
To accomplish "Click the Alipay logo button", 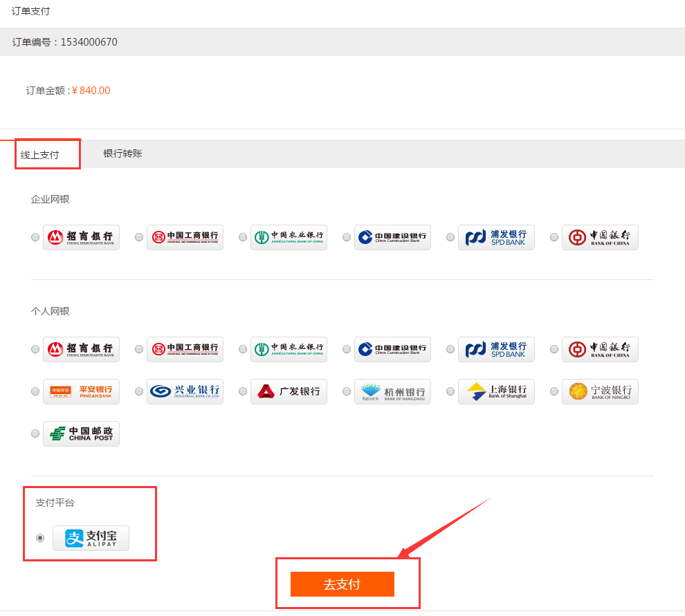I will pos(91,538).
